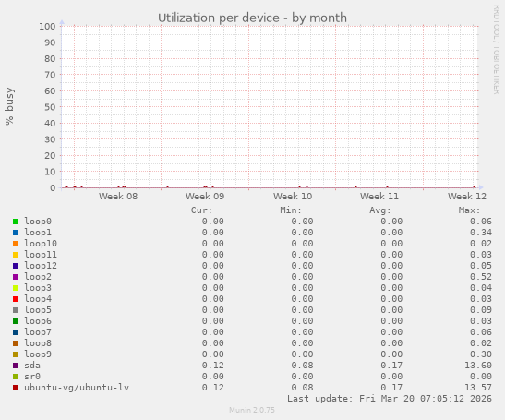Click the loop2 purple color swatch
This screenshot has width=505, height=420.
[16, 277]
